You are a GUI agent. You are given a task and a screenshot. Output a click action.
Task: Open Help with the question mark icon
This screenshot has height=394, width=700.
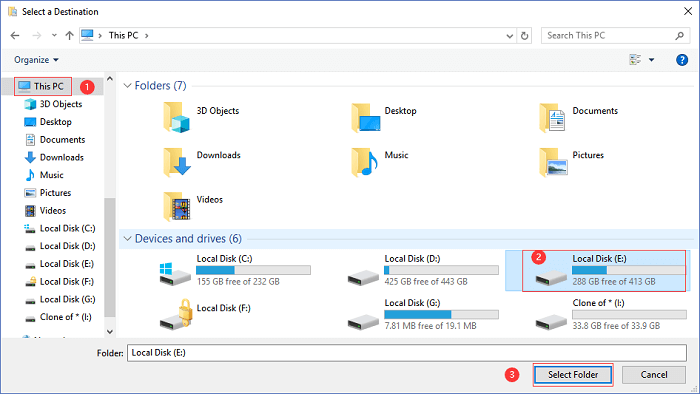[682, 60]
